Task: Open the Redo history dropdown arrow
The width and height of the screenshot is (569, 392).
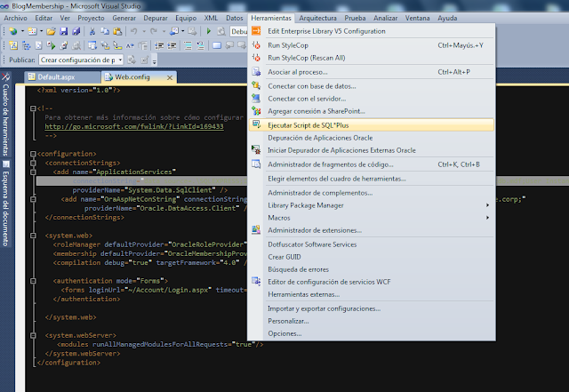Action: 164,32
